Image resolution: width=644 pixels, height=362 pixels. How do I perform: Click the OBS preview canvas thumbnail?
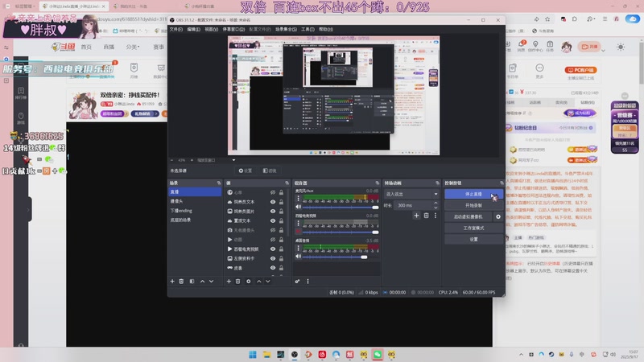333,96
